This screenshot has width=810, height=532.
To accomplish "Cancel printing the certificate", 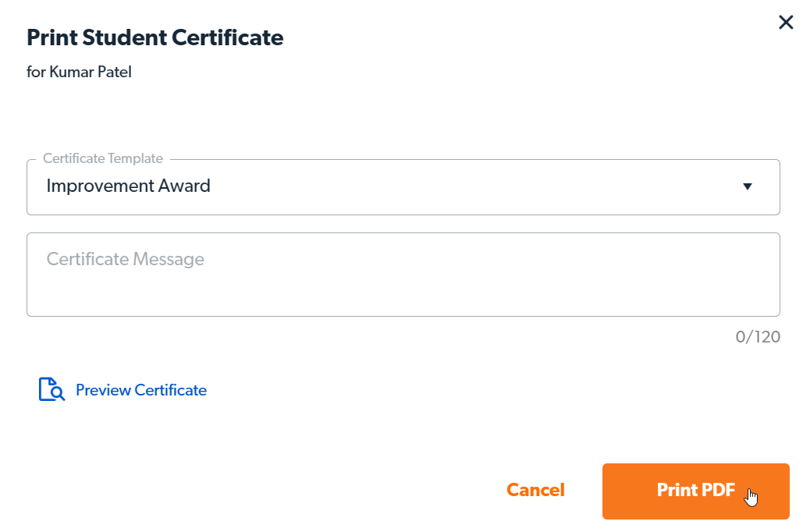I will [535, 491].
